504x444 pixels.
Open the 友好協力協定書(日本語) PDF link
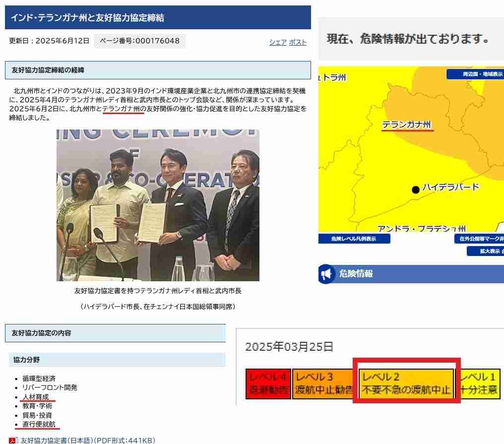[88, 440]
